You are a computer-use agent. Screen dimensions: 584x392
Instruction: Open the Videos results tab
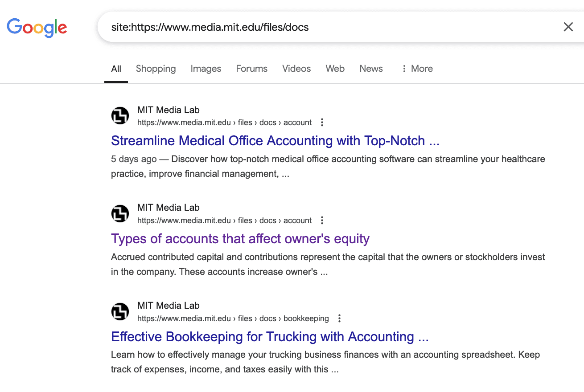pyautogui.click(x=296, y=69)
